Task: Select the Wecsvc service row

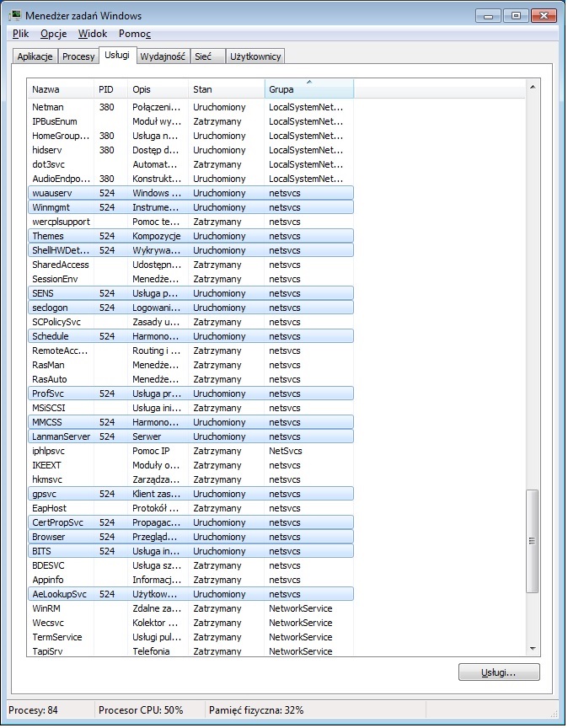Action: click(x=190, y=623)
